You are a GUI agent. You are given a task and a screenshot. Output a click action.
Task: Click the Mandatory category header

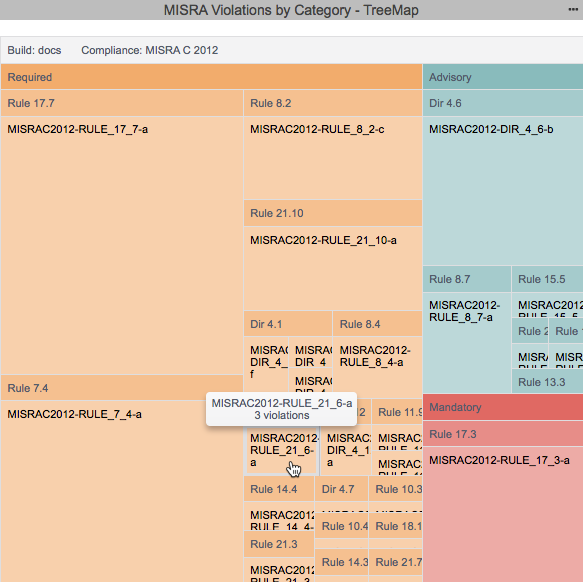point(503,407)
